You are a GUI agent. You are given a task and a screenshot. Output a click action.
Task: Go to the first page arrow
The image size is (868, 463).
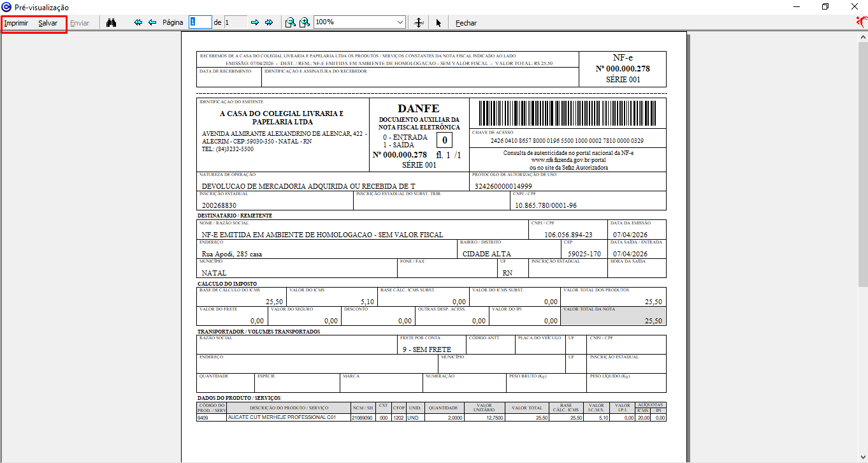tap(138, 22)
